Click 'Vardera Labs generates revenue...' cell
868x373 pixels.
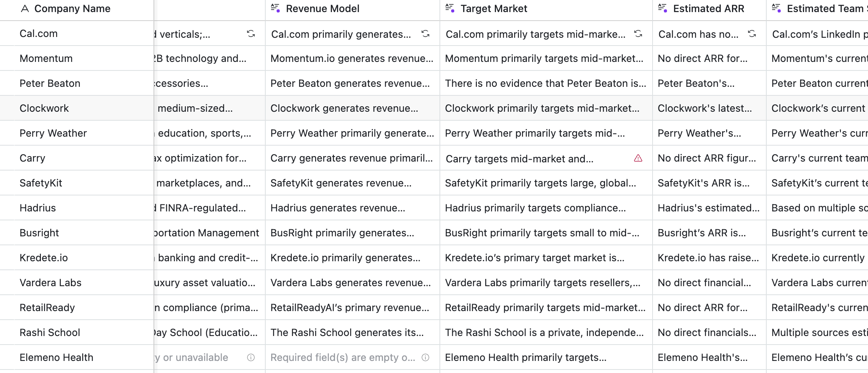click(353, 283)
